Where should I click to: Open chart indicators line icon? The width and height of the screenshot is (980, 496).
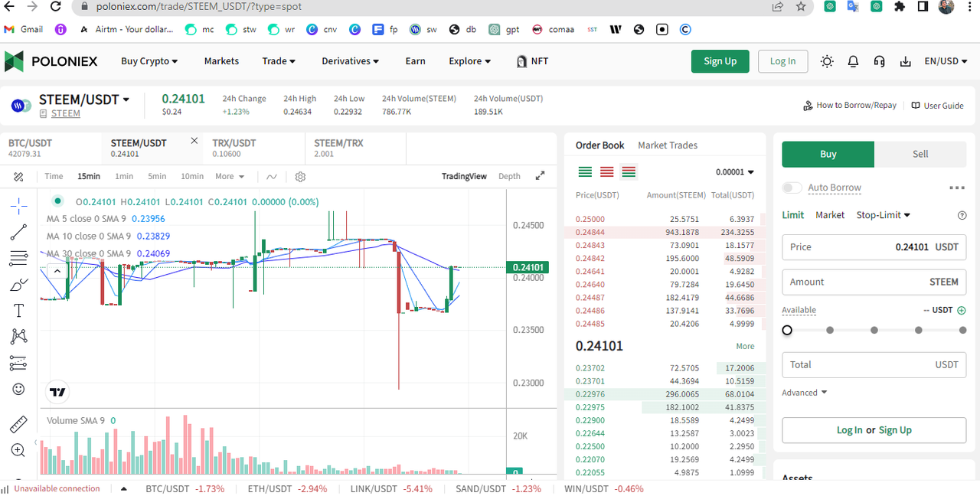[x=272, y=176]
